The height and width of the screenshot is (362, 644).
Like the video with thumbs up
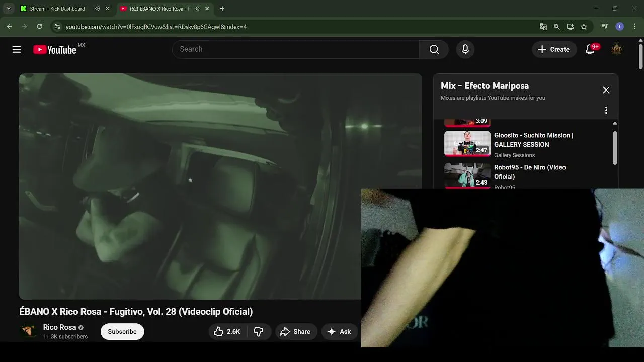227,331
